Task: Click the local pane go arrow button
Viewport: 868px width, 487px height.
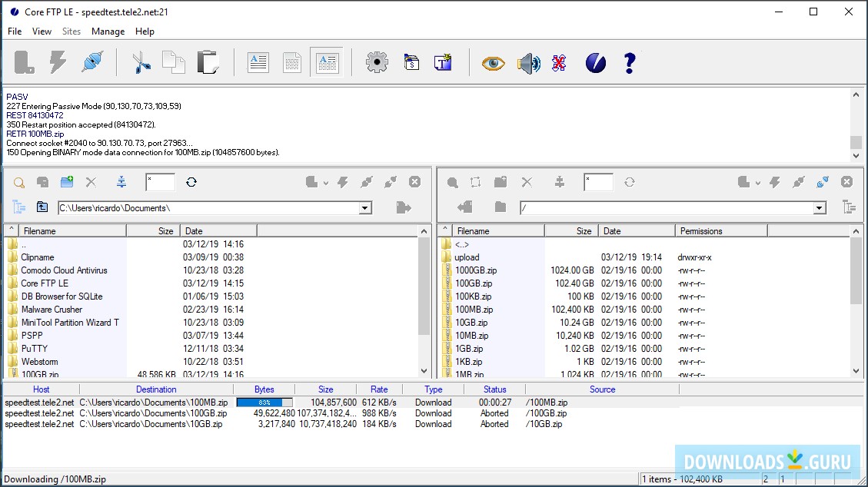Action: click(404, 207)
